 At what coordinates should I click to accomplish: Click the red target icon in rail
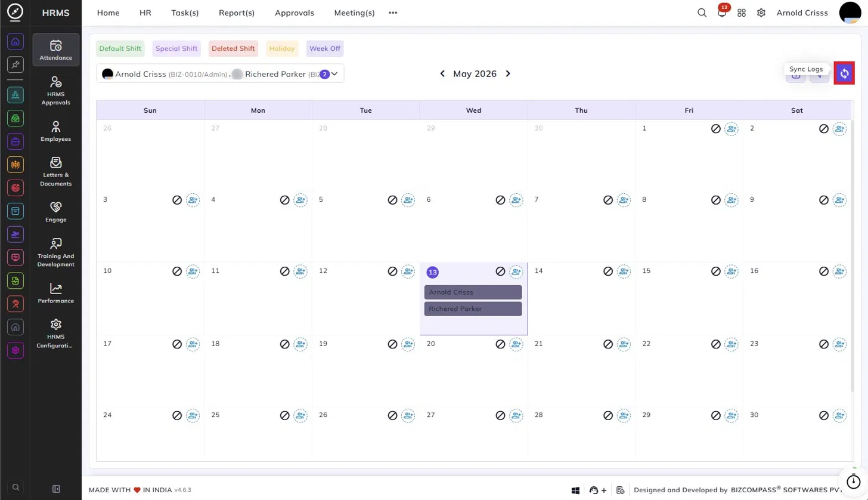[x=15, y=187]
